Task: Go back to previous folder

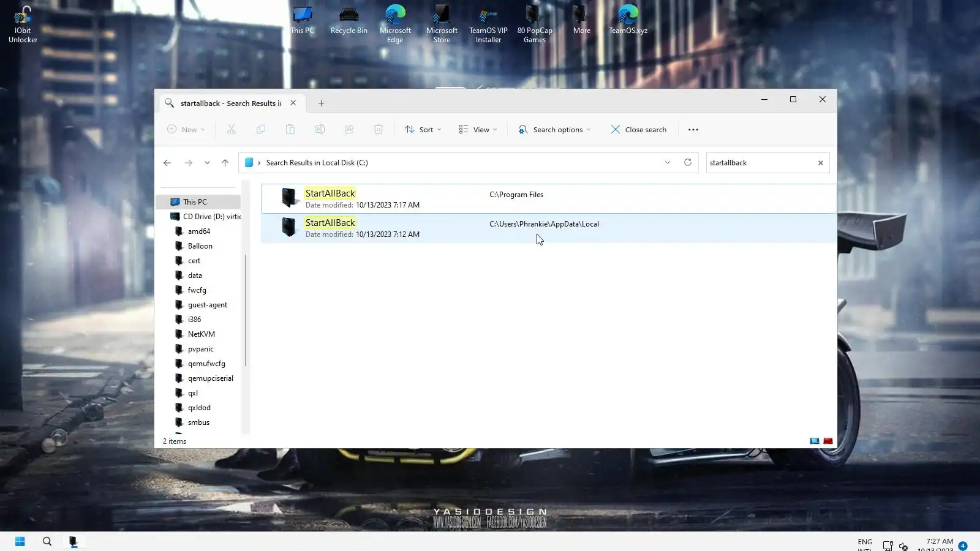Action: point(167,163)
